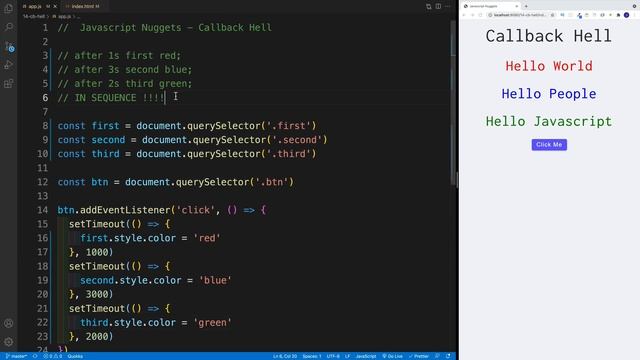Open the Search view in activity bar
This screenshot has height=360, width=640.
[x=9, y=27]
